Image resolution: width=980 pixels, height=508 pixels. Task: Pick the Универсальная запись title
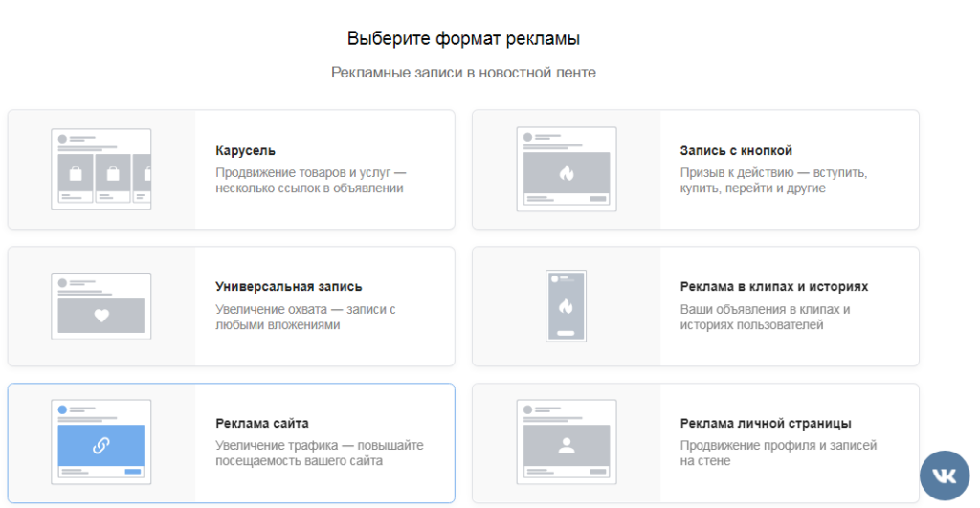(x=288, y=286)
